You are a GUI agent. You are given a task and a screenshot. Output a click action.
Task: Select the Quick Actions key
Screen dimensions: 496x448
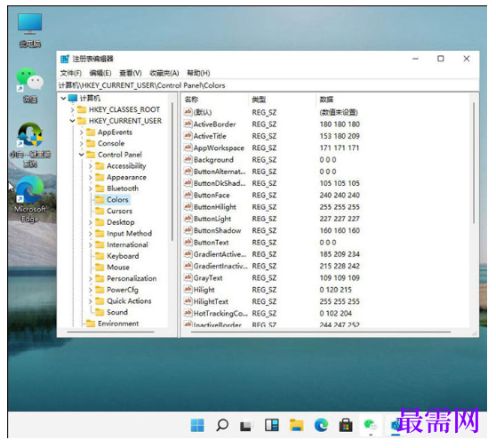(x=129, y=300)
